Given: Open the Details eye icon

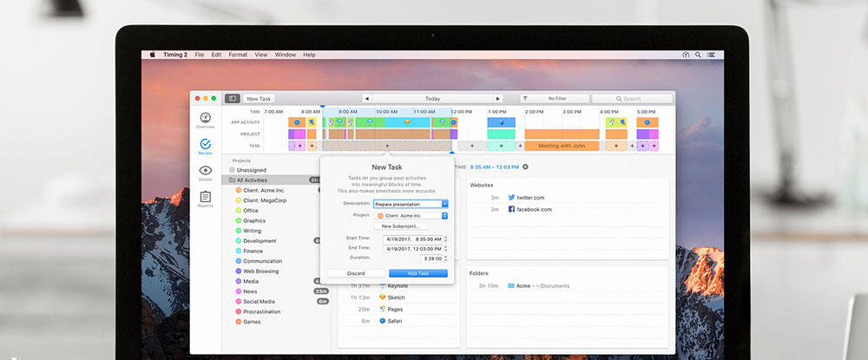Looking at the screenshot, I should (x=205, y=173).
